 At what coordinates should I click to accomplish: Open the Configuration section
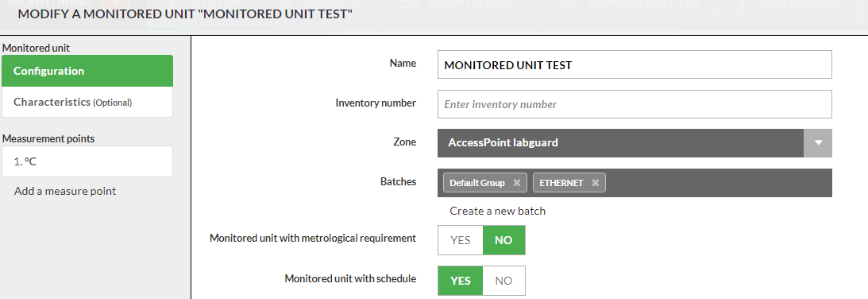click(87, 71)
